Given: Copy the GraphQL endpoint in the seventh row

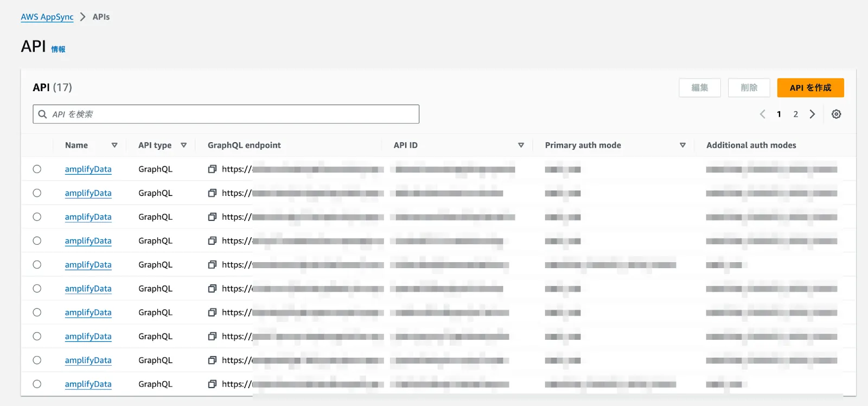Looking at the screenshot, I should click(x=212, y=312).
